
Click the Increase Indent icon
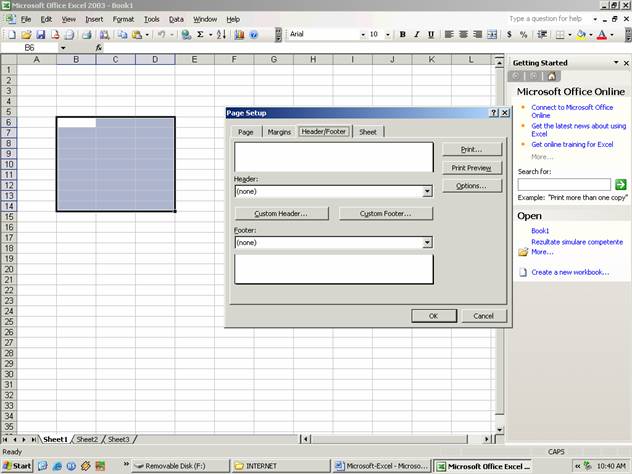(x=542, y=35)
